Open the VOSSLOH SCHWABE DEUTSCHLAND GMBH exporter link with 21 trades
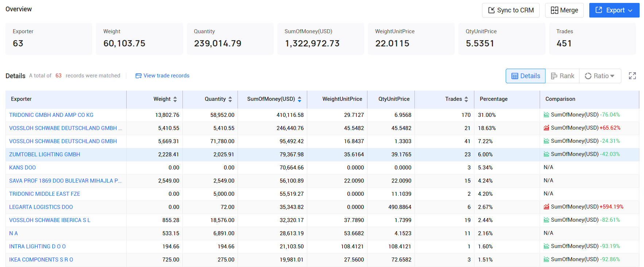Viewport: 644px width, 267px height. pos(65,128)
